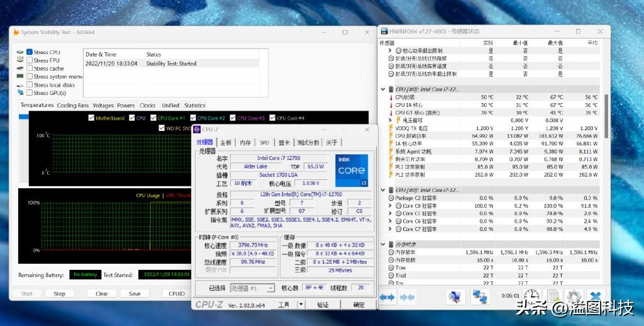Switch to the 主板 tab in CPU-Z

(226, 143)
